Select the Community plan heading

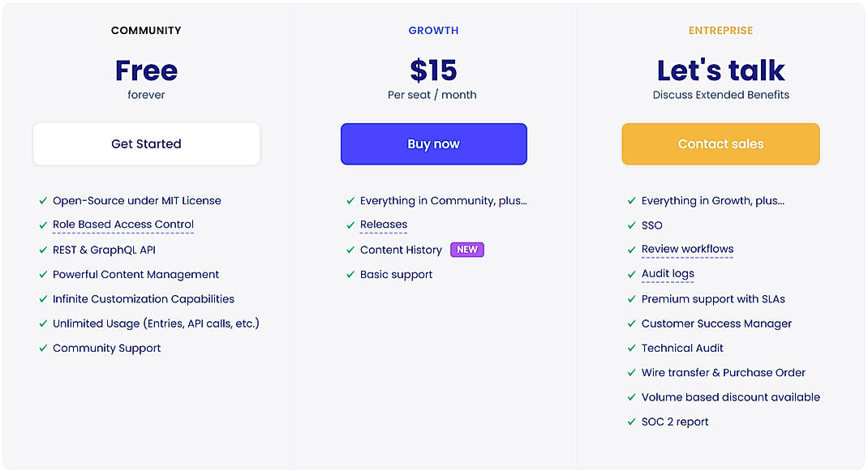pos(146,31)
